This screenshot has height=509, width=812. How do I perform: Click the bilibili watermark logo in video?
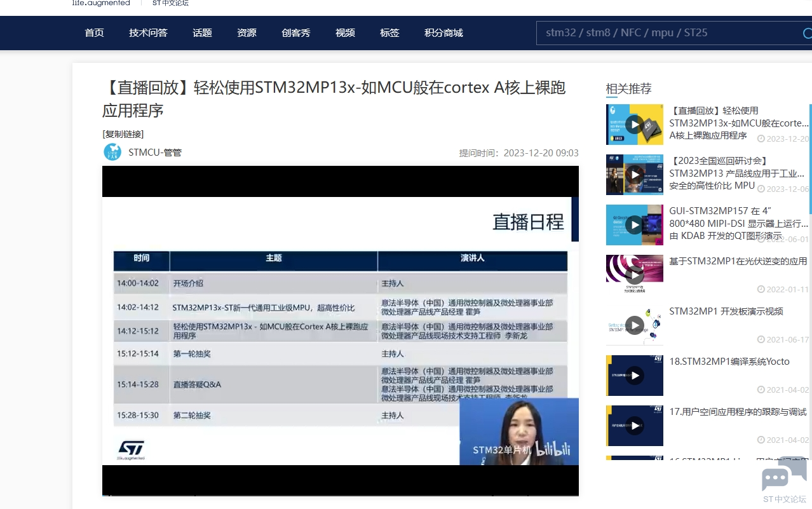[552, 450]
